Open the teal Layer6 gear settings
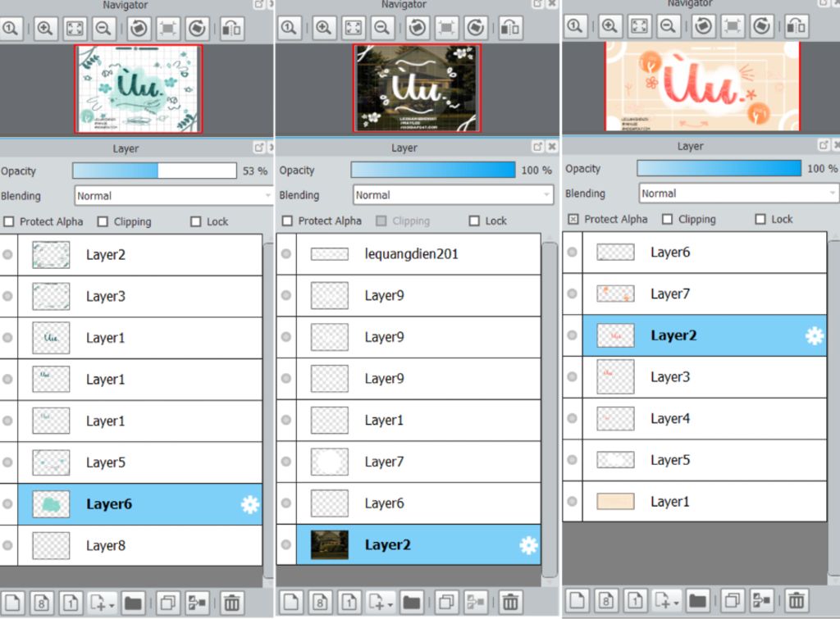840x619 pixels. (249, 504)
